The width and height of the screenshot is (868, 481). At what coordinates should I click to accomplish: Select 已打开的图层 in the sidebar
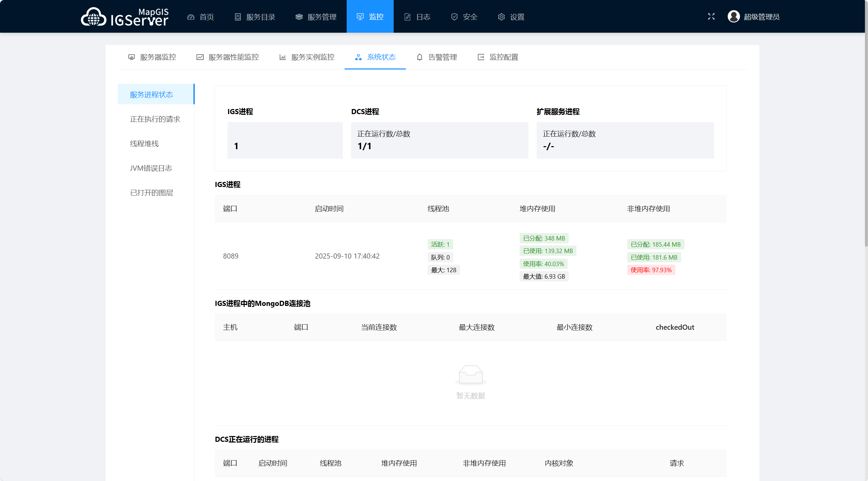pyautogui.click(x=151, y=192)
